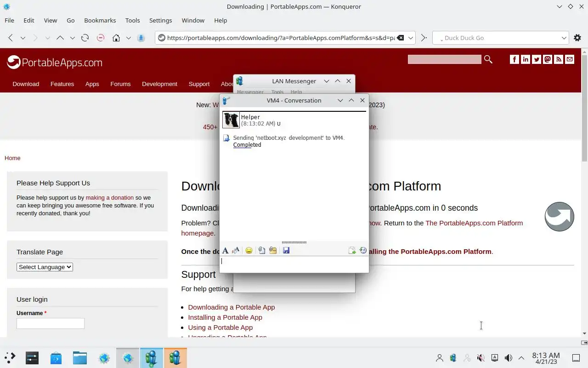Viewport: 588px width, 368px height.
Task: Choose font with the 'A' icon in conversation
Action: 225,250
